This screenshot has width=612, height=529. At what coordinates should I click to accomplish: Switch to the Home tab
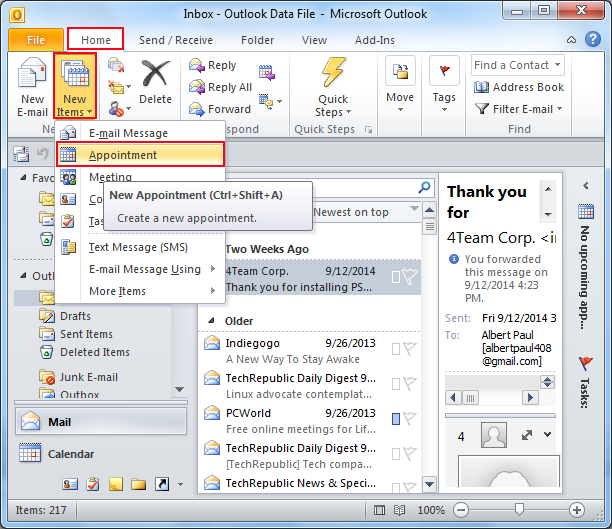(x=96, y=40)
